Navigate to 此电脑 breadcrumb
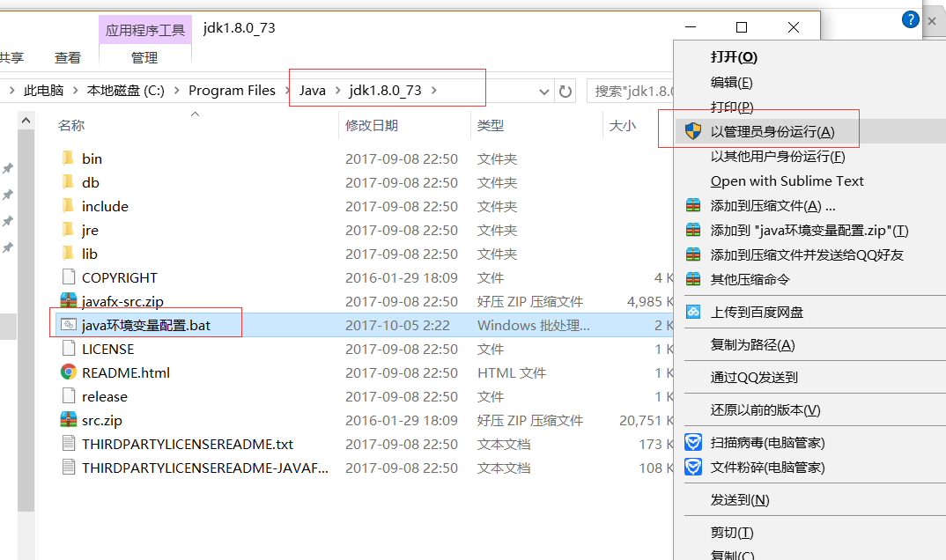The width and height of the screenshot is (946, 560). [43, 91]
